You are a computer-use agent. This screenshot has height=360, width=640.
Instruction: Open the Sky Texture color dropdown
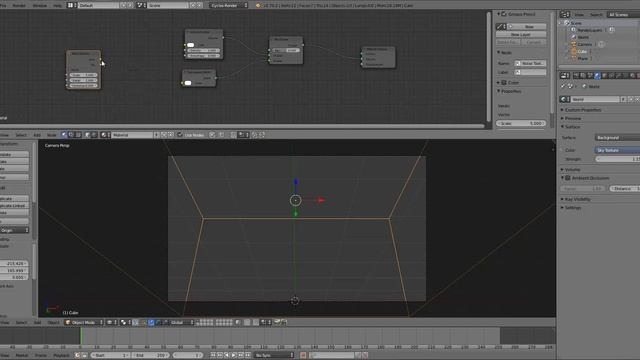[x=617, y=150]
